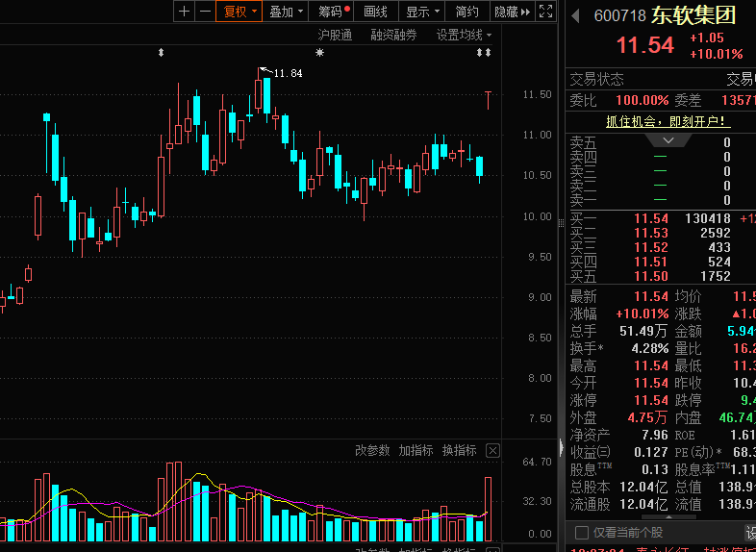This screenshot has width=756, height=552.
Task: Collapse side panel with arrow handle
Action: click(561, 447)
